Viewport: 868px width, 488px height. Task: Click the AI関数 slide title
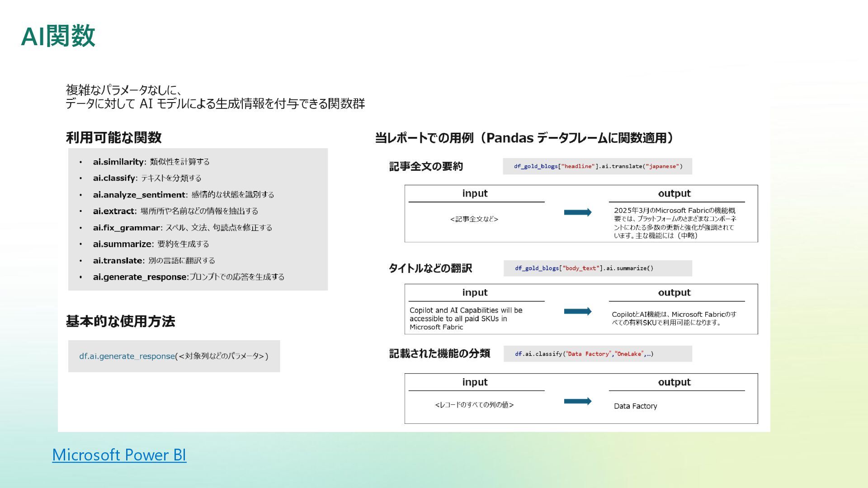click(x=58, y=36)
